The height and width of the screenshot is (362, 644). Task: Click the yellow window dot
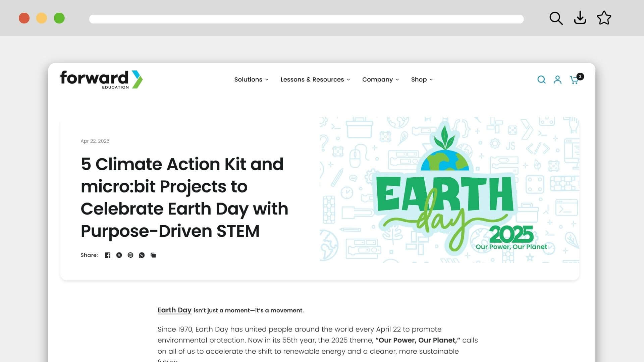coord(42,18)
